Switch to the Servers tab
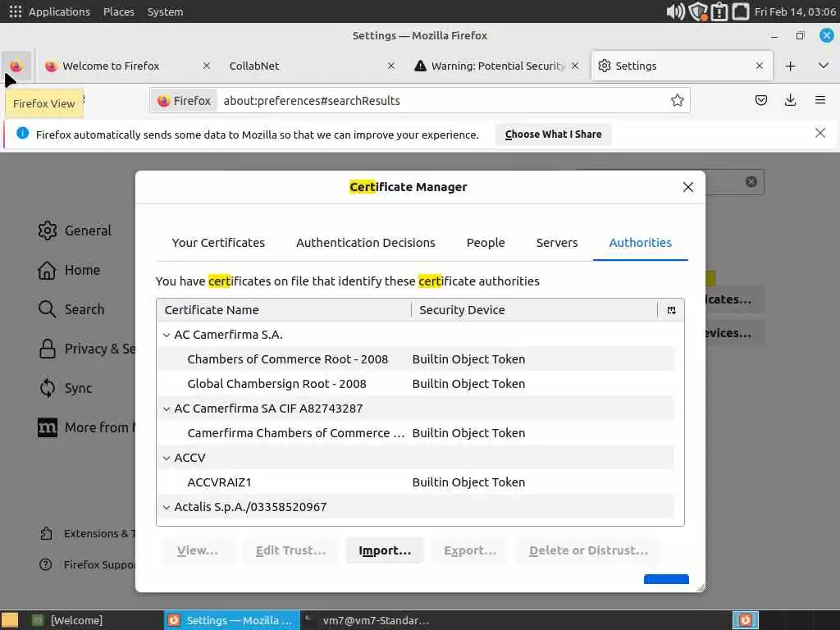The image size is (840, 630). pyautogui.click(x=557, y=243)
